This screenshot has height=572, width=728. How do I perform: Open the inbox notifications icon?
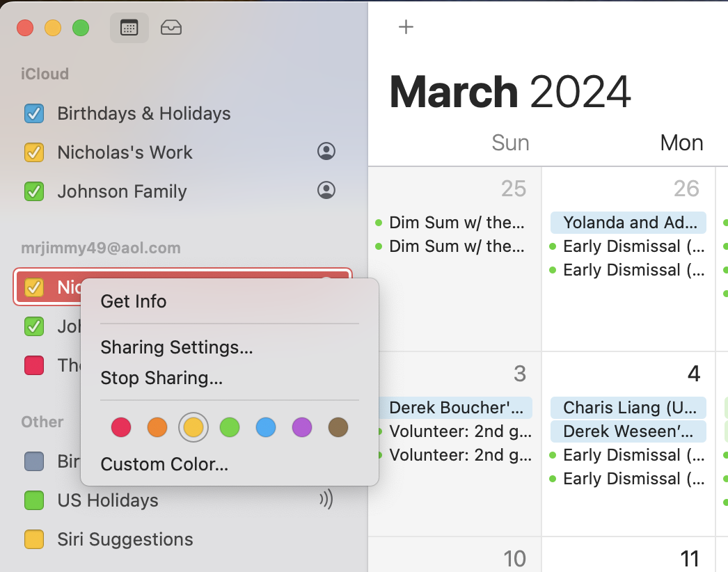[171, 28]
